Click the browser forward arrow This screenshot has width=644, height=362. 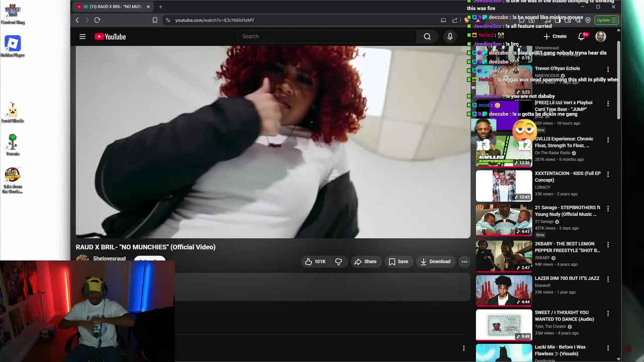point(87,20)
